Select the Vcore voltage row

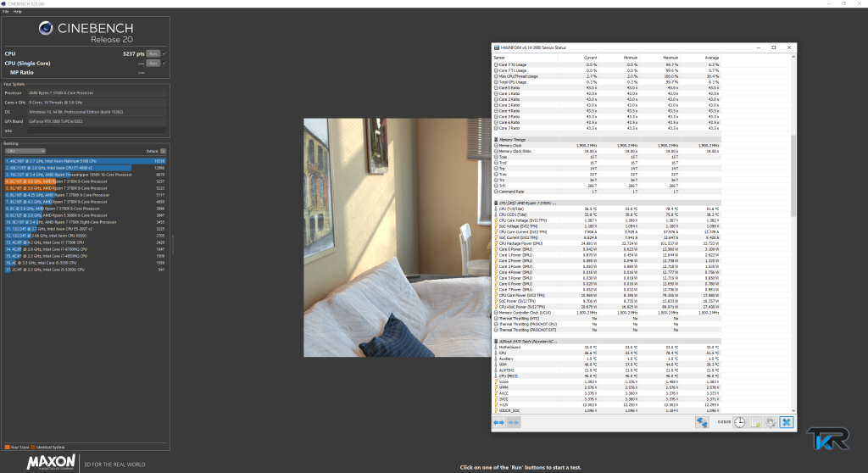click(x=606, y=381)
